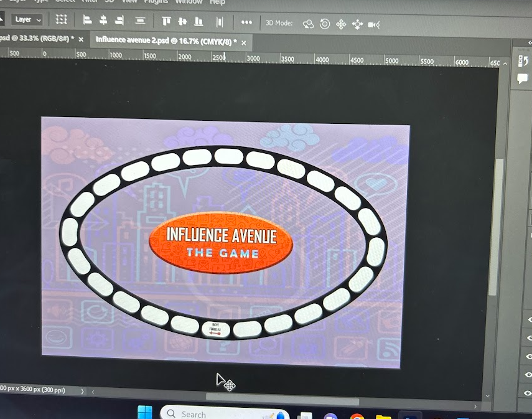Click the Align Bottom Edges icon

tap(198, 22)
